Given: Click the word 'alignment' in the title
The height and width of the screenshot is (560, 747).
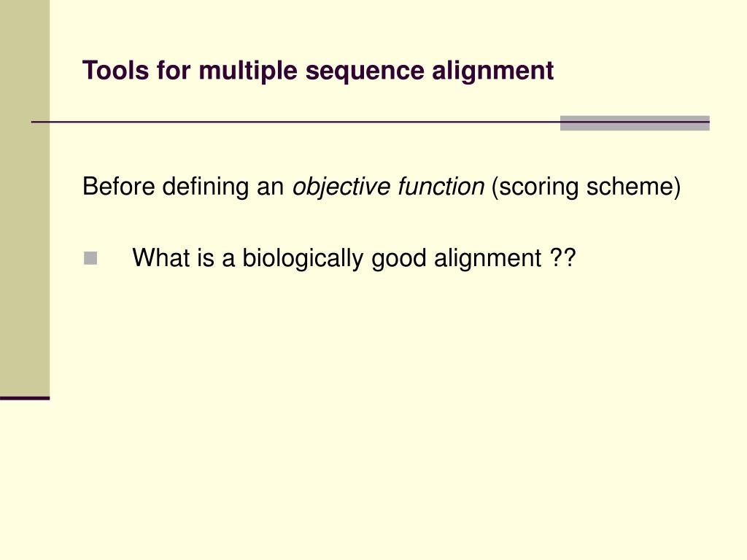Looking at the screenshot, I should pos(492,71).
